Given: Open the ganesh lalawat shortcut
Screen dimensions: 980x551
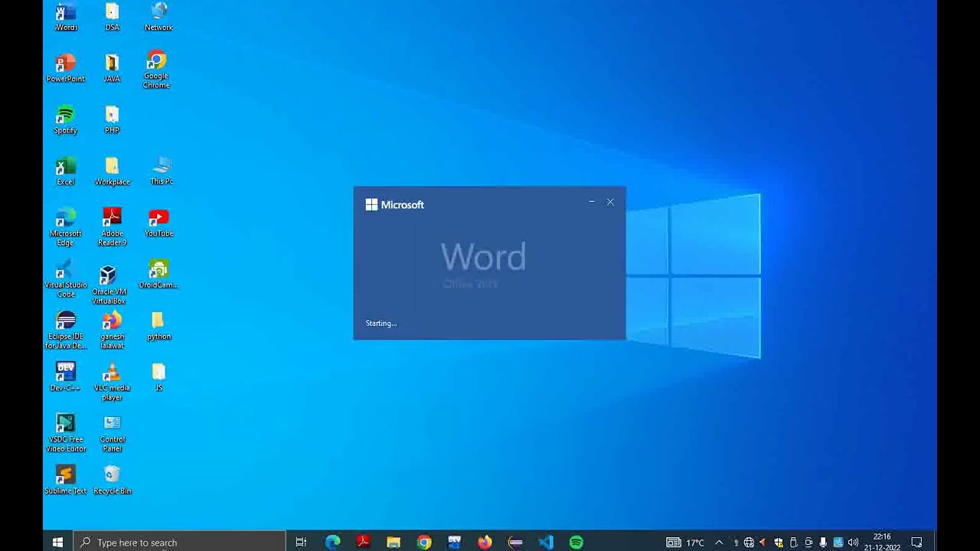Looking at the screenshot, I should coord(112,330).
